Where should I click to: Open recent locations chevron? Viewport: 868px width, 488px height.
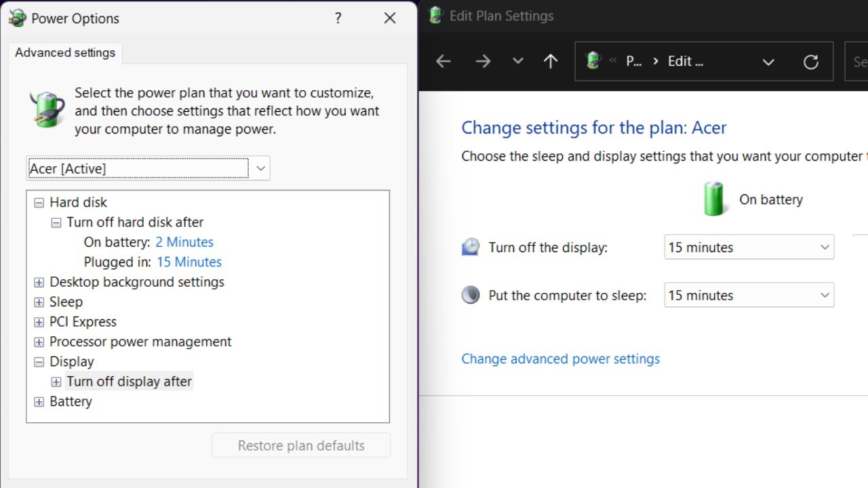pos(518,61)
